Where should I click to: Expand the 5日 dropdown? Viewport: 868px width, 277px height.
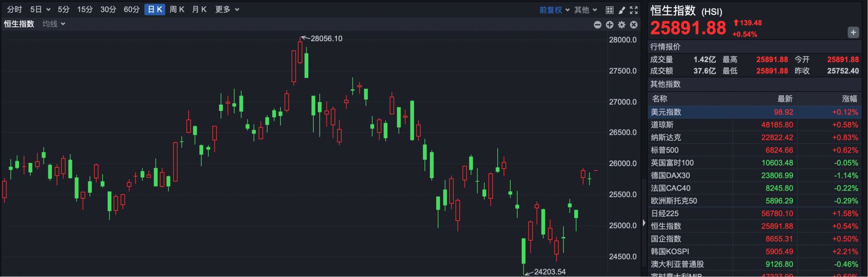(x=40, y=10)
